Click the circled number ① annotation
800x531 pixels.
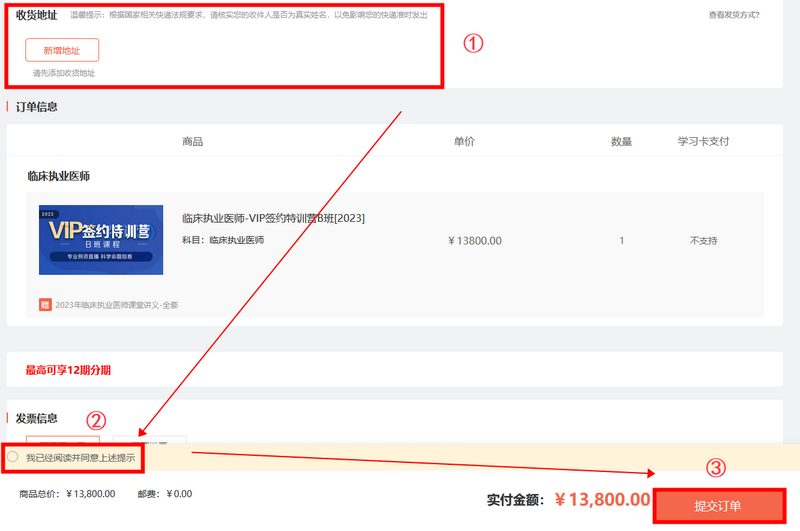coord(472,44)
